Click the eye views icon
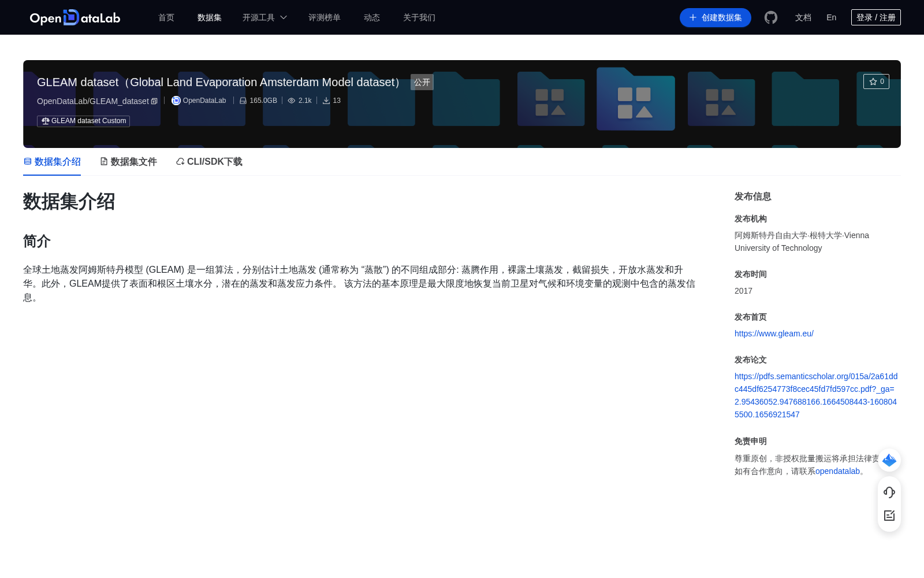This screenshot has height=578, width=924. click(x=292, y=101)
